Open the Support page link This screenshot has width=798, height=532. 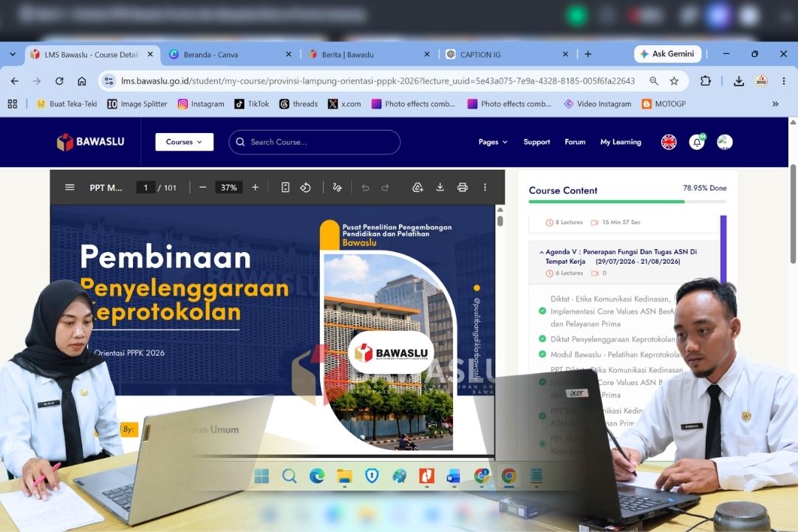click(536, 142)
